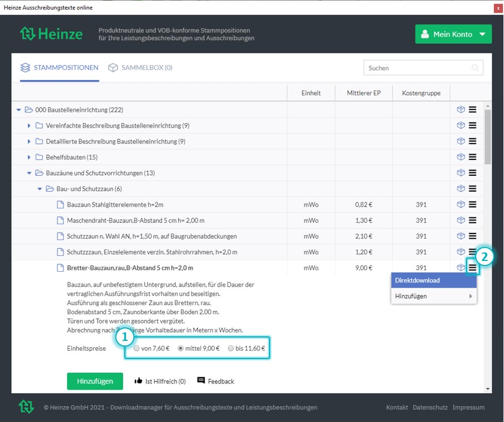Click the Heinze logo in the header
The width and height of the screenshot is (504, 422).
click(52, 33)
